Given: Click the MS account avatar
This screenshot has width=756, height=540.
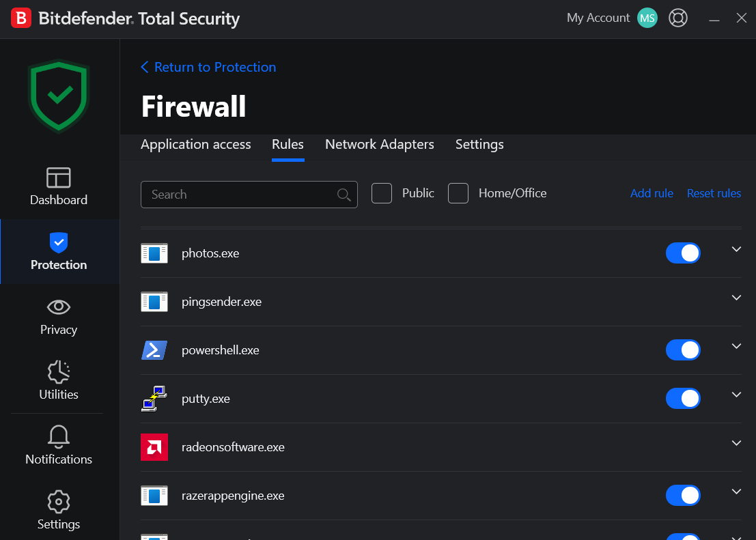Looking at the screenshot, I should [647, 18].
